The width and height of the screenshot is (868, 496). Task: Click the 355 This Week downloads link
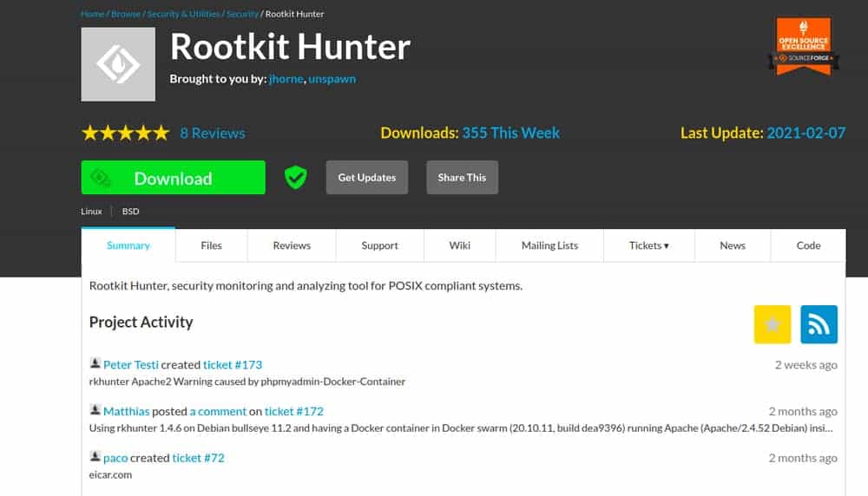pos(511,134)
